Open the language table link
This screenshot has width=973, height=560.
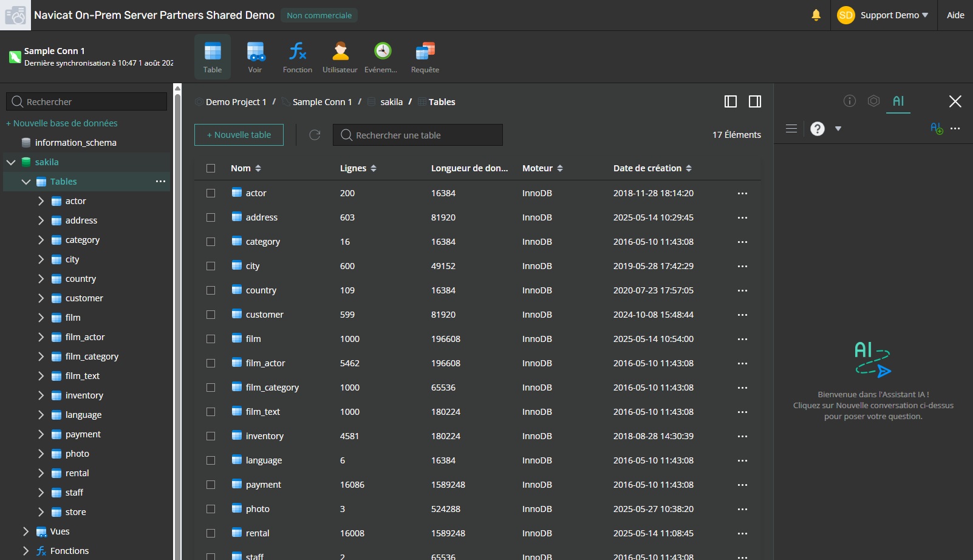264,460
